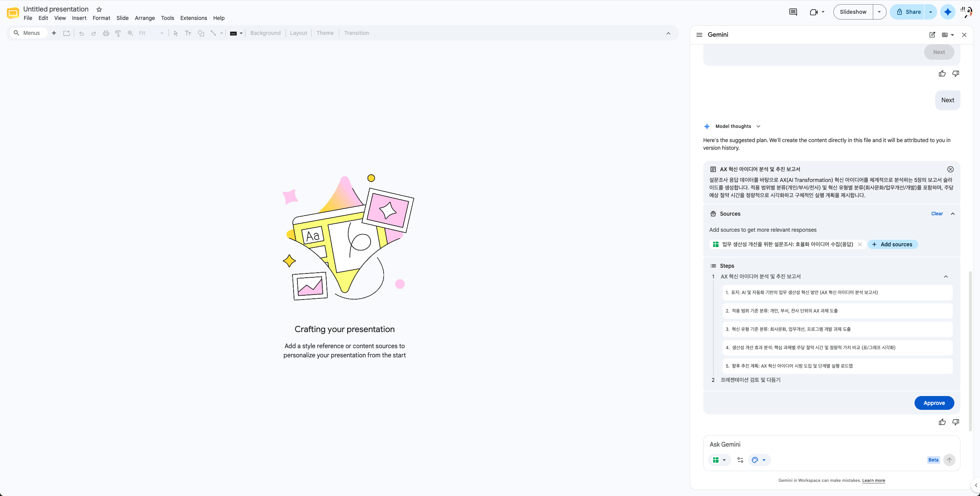The width and height of the screenshot is (980, 496).
Task: Star the Untitled presentation
Action: 99,9
